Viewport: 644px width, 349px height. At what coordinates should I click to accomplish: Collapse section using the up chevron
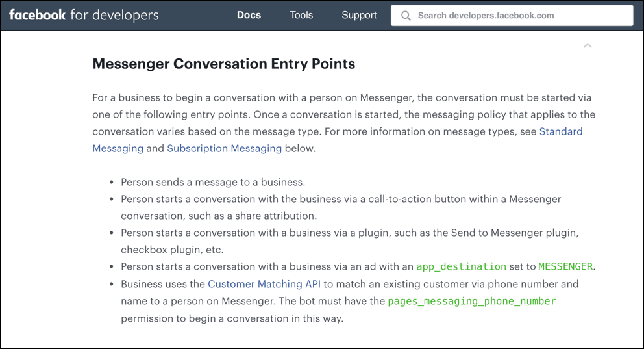[x=588, y=45]
